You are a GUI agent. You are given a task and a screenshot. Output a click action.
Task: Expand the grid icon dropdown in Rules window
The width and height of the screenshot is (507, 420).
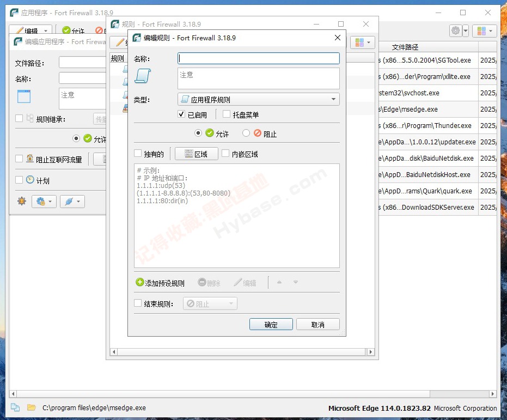tap(369, 42)
